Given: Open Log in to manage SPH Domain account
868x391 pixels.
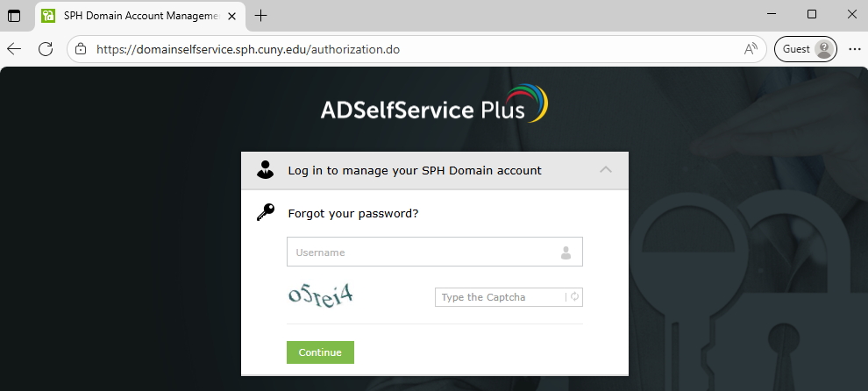Looking at the screenshot, I should tap(415, 170).
